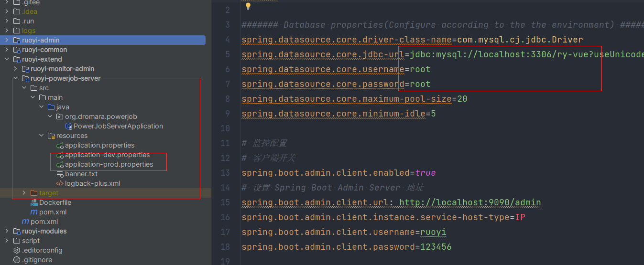Click the orange target folder icon
Image resolution: width=644 pixels, height=265 pixels.
pyautogui.click(x=34, y=193)
